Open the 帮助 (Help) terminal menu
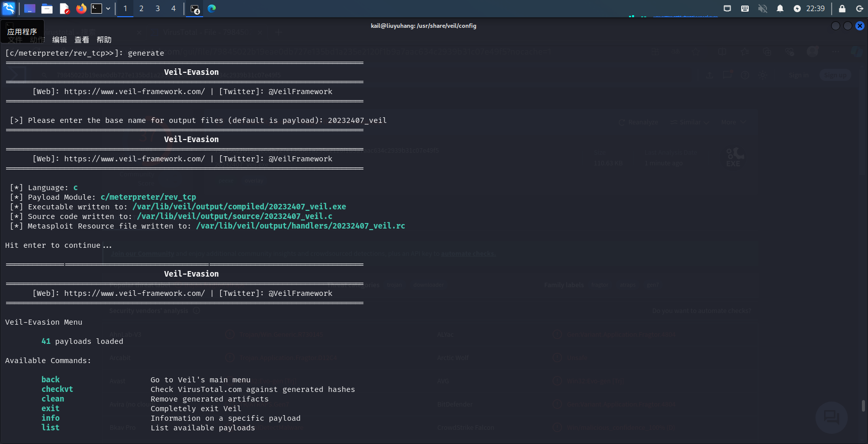Image resolution: width=868 pixels, height=444 pixels. point(104,39)
